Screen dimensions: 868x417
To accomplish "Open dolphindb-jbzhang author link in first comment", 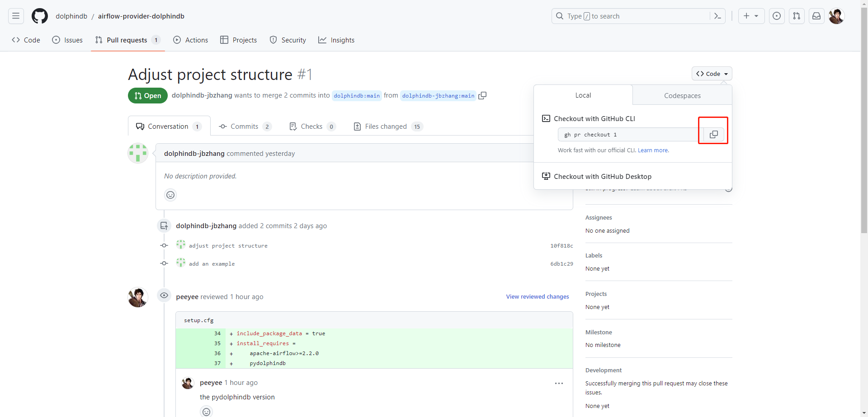I will 194,154.
